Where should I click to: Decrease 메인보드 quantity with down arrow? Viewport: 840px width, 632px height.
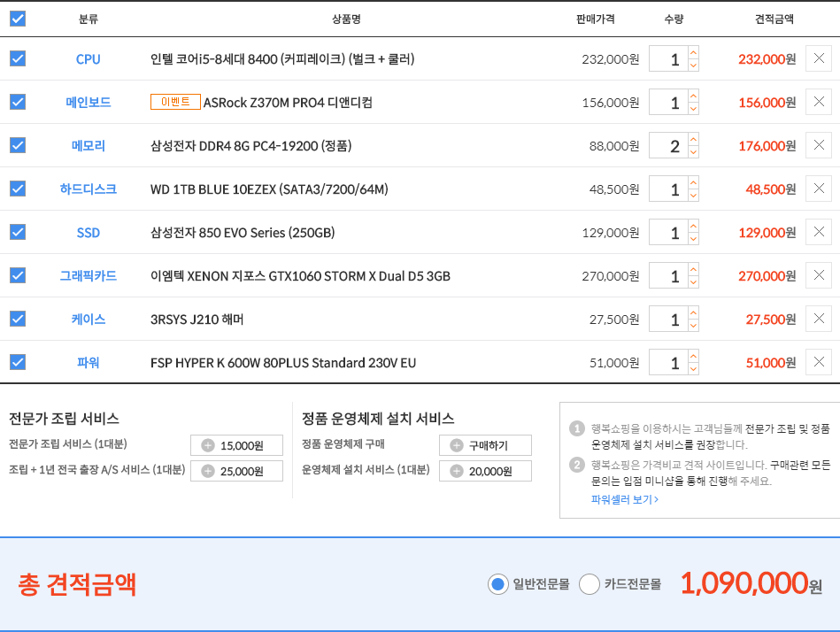click(x=693, y=109)
